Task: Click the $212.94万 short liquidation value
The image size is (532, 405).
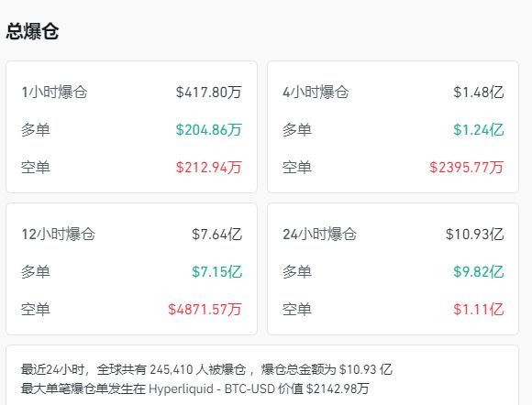Action: [208, 168]
